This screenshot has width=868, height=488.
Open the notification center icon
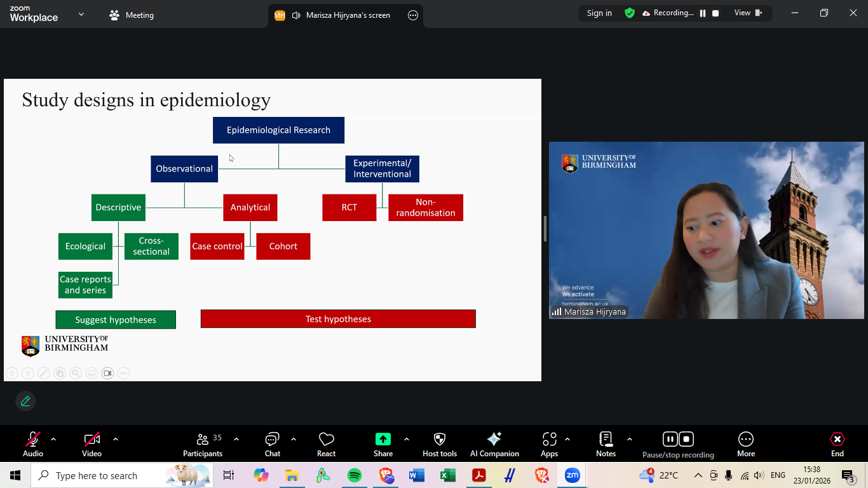tap(848, 475)
